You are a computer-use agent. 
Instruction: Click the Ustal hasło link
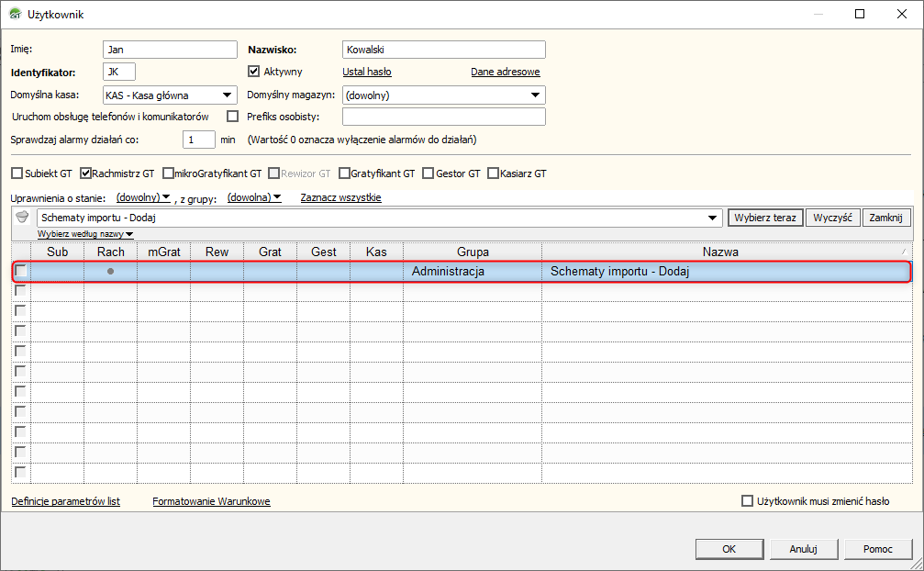[367, 72]
